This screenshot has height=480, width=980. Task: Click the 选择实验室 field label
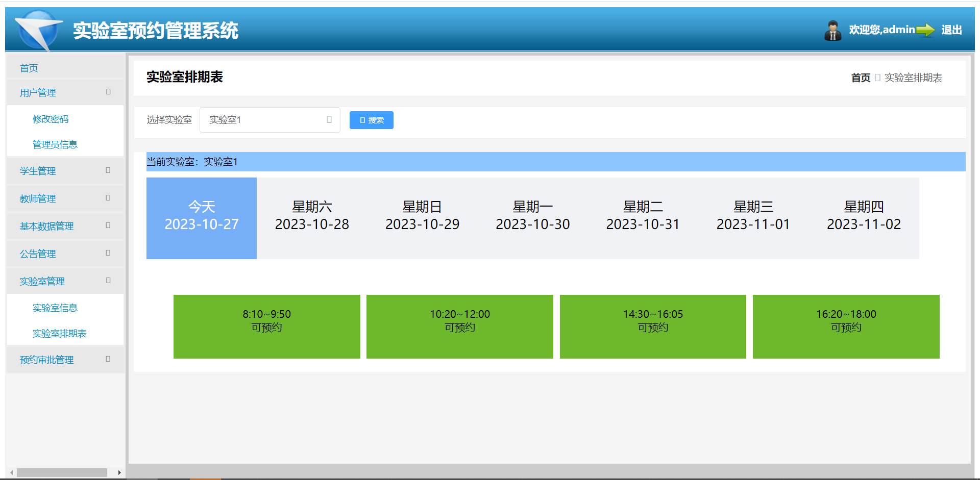click(x=169, y=120)
